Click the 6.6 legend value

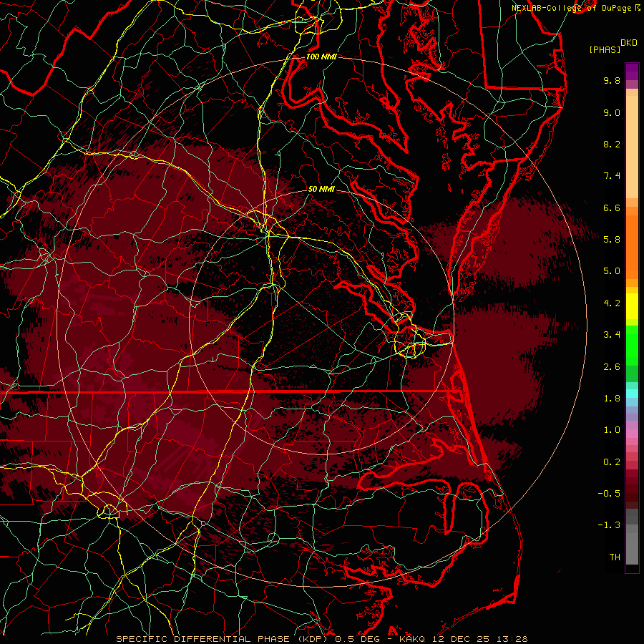click(612, 208)
